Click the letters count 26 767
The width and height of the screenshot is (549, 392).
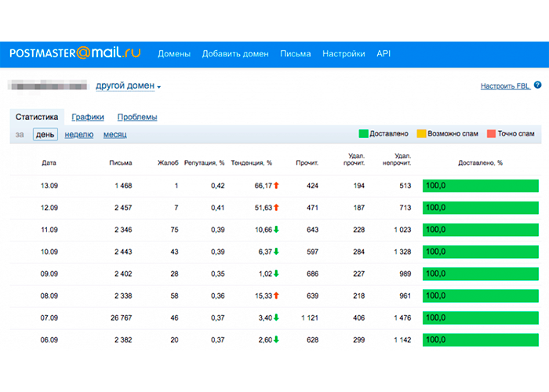[121, 318]
